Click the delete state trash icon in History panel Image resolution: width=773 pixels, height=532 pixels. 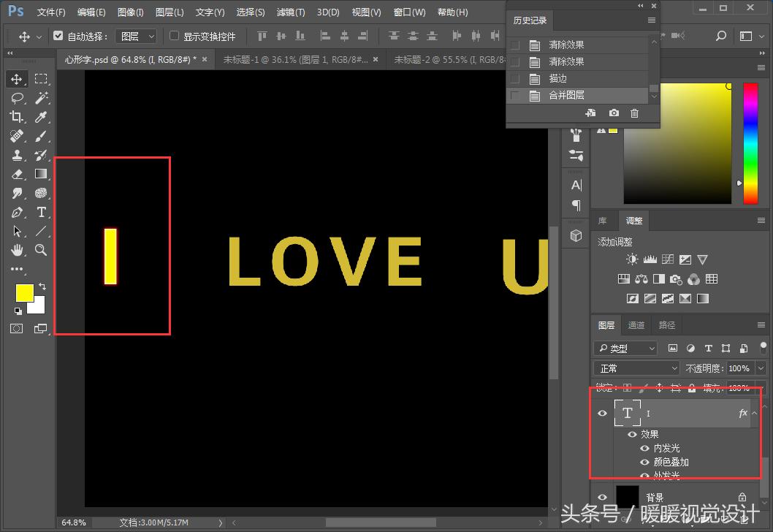click(634, 113)
